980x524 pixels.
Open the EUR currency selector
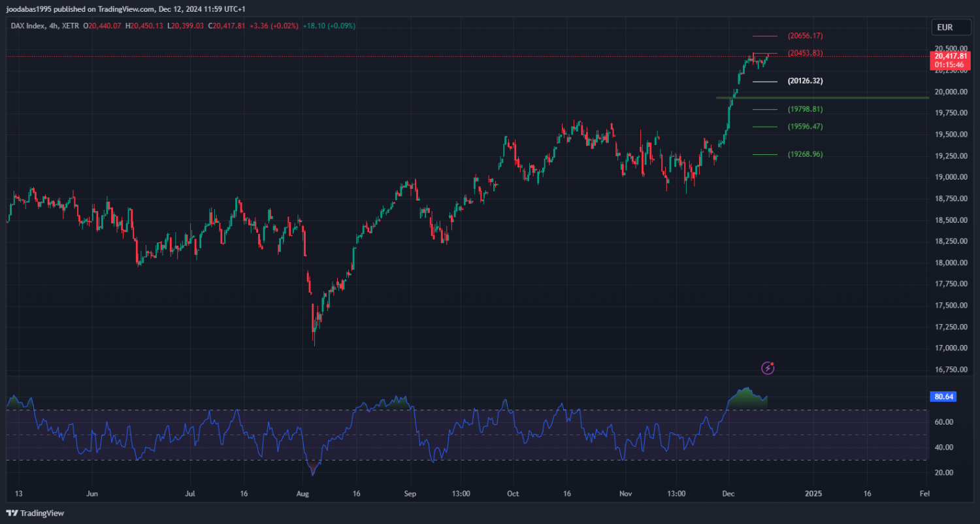coord(945,27)
